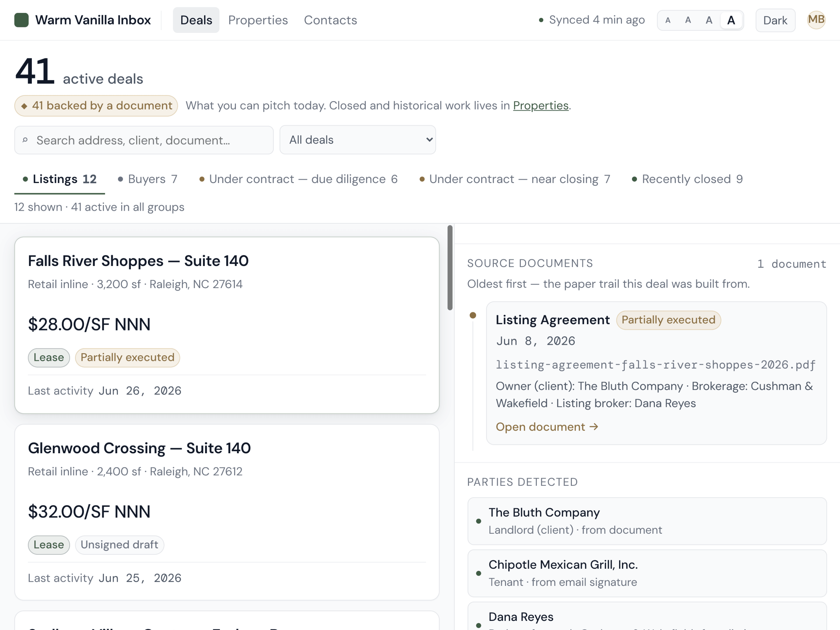Click the Synced 4 min ago status
The width and height of the screenshot is (840, 630).
pyautogui.click(x=591, y=20)
